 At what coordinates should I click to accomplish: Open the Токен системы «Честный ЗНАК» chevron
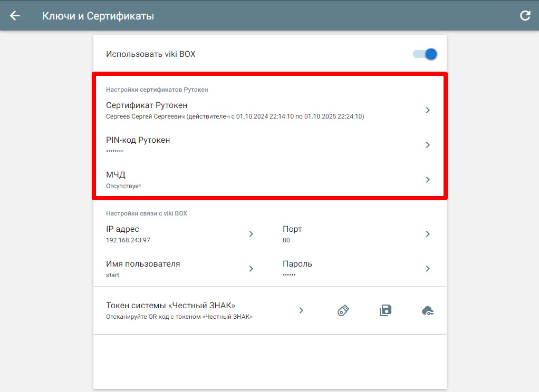click(x=301, y=310)
